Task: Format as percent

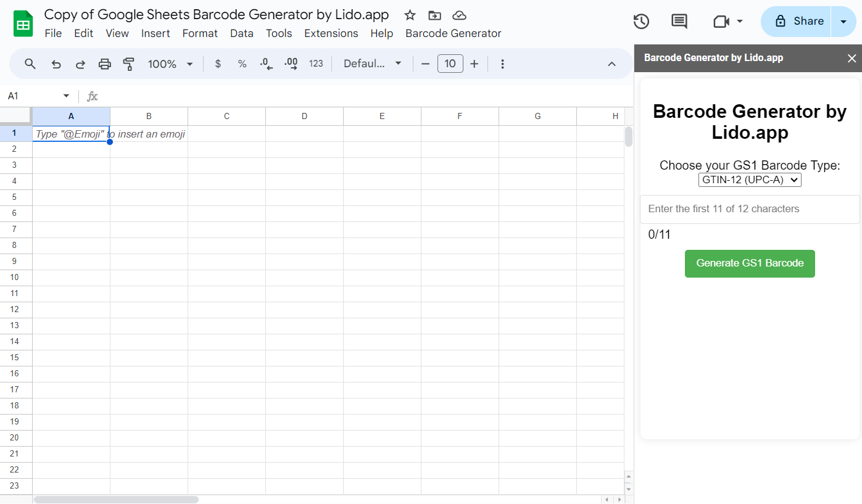Action: pyautogui.click(x=242, y=64)
